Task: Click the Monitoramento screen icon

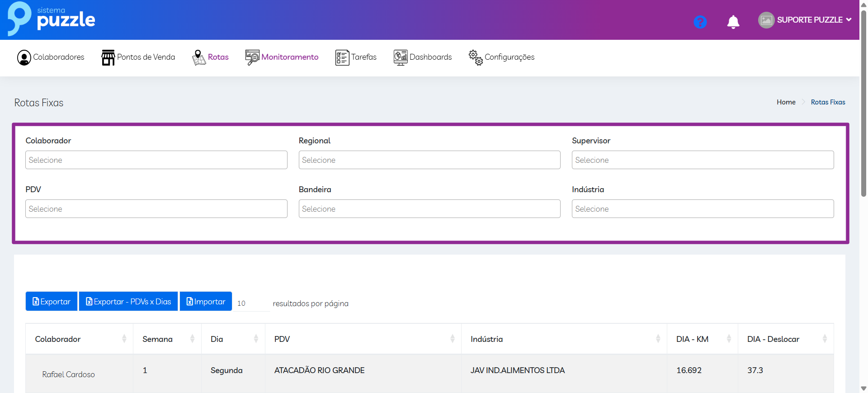Action: pyautogui.click(x=252, y=57)
